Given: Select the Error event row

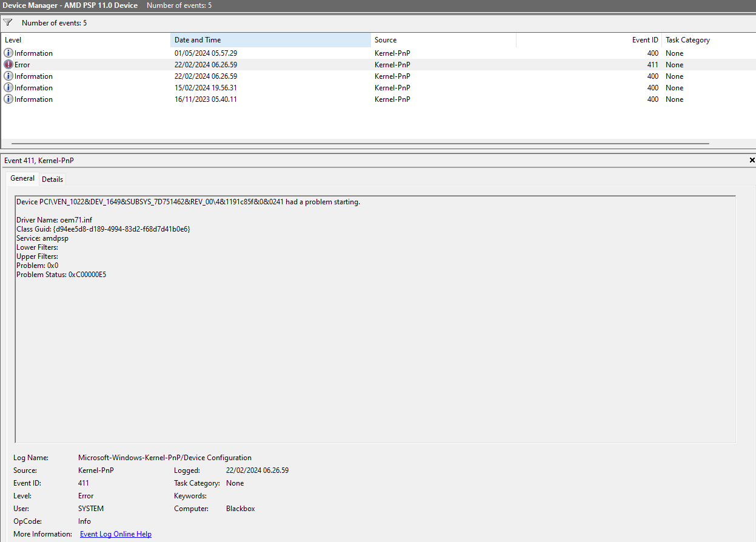Looking at the screenshot, I should click(x=378, y=65).
